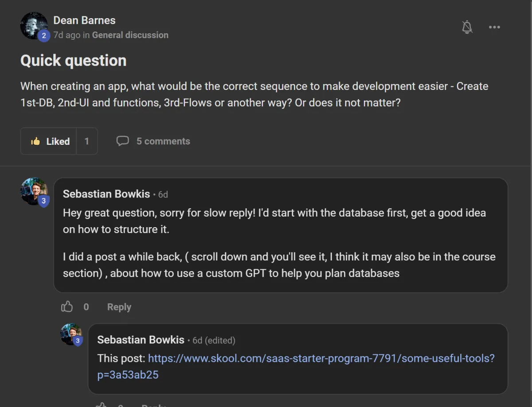The height and width of the screenshot is (407, 532).
Task: Click Dean Barnes' level 2 badge
Action: (x=43, y=35)
